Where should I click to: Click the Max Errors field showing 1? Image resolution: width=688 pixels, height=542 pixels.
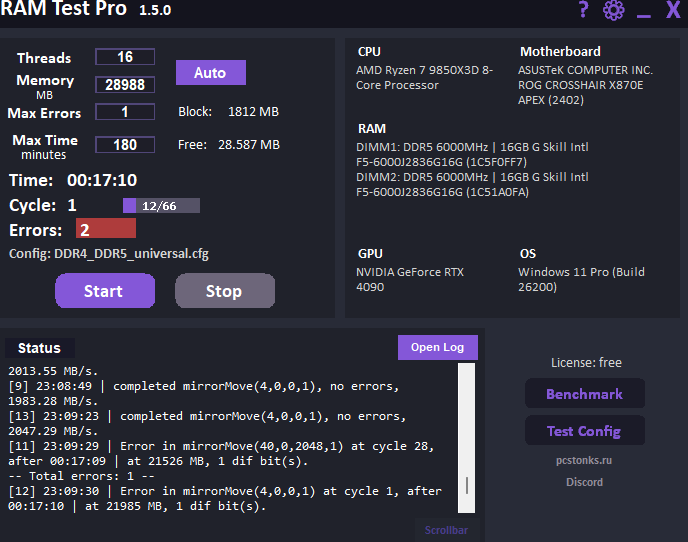pyautogui.click(x=125, y=111)
